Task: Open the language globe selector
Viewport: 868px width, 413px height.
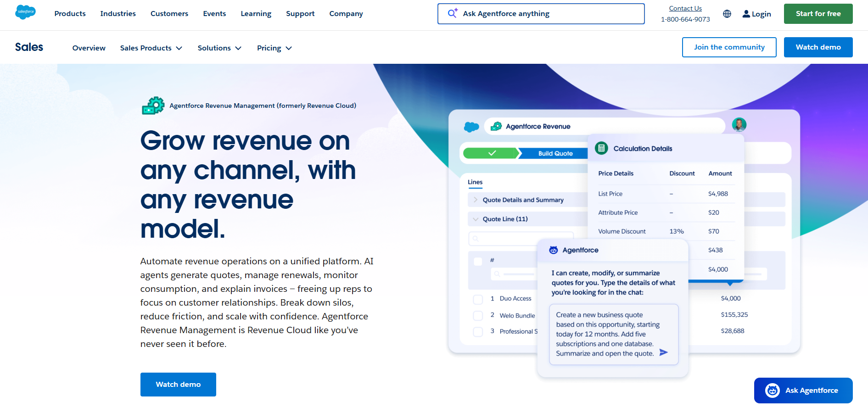Action: pyautogui.click(x=727, y=14)
